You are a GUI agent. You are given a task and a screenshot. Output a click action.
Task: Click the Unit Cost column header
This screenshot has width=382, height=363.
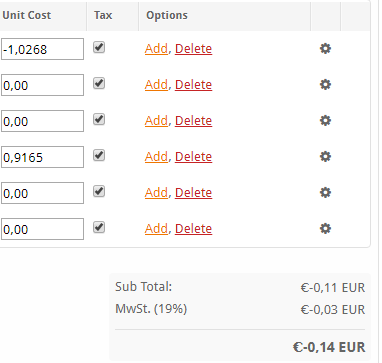(x=27, y=15)
